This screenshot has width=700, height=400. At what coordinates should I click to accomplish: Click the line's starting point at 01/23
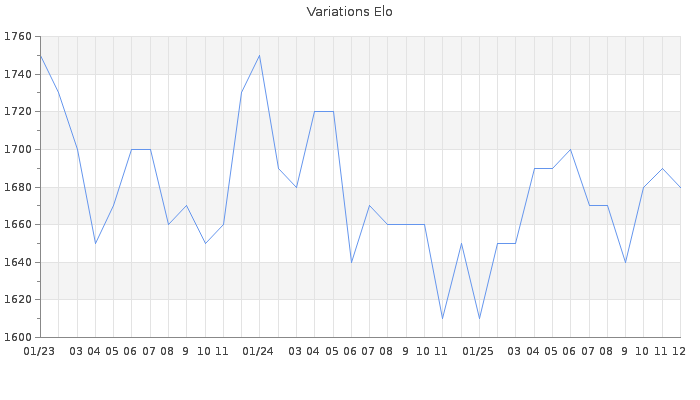click(40, 55)
